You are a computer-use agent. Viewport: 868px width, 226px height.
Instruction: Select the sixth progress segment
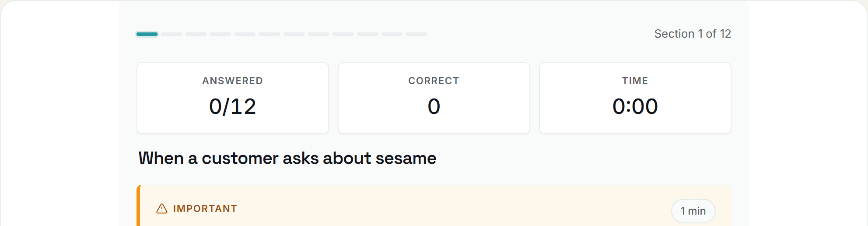click(x=269, y=34)
